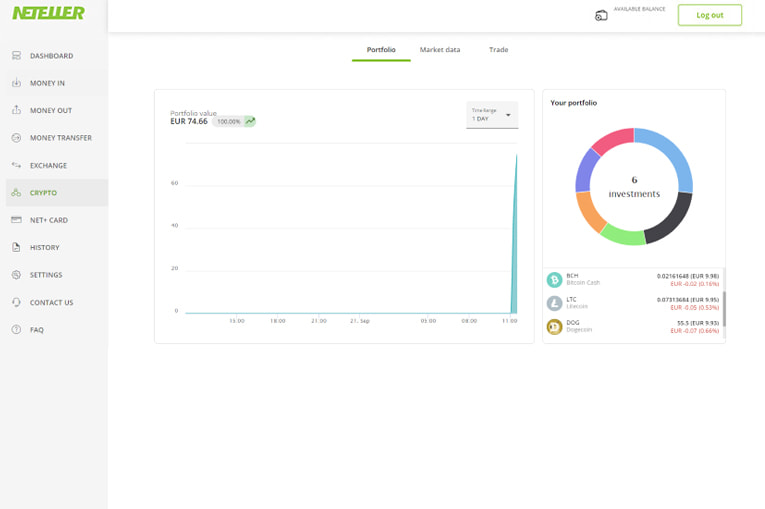The image size is (765, 509).
Task: Click the Exchange arrows icon
Action: click(x=16, y=165)
